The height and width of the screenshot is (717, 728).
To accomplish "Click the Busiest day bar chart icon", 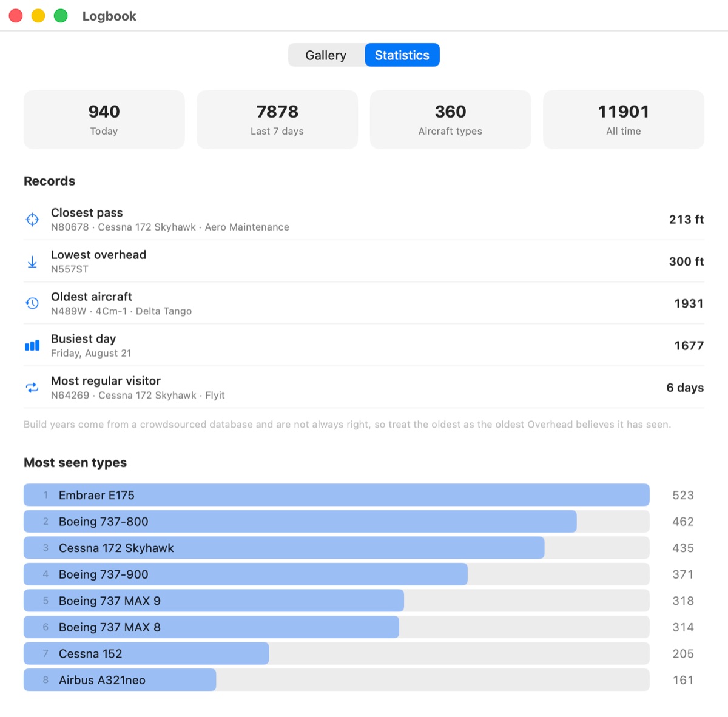I will (x=32, y=345).
